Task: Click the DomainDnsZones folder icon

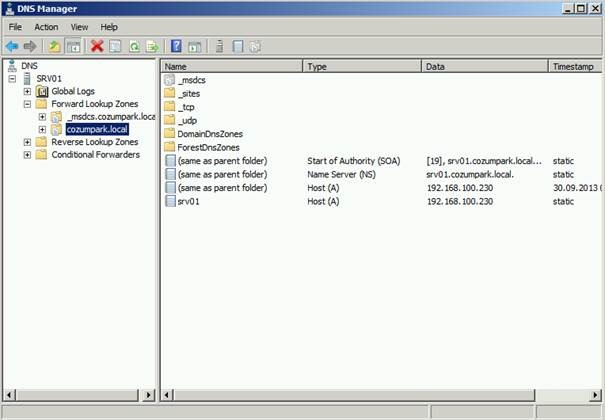Action: pos(169,134)
